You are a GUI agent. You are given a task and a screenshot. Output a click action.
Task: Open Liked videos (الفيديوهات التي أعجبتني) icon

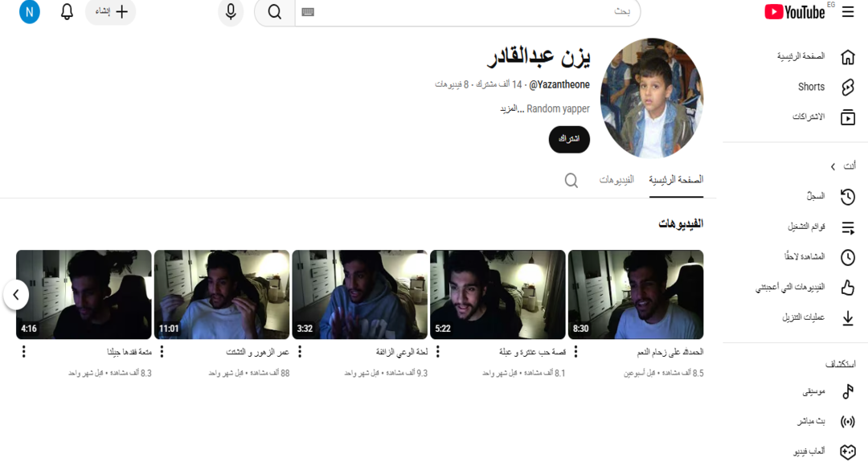(848, 287)
